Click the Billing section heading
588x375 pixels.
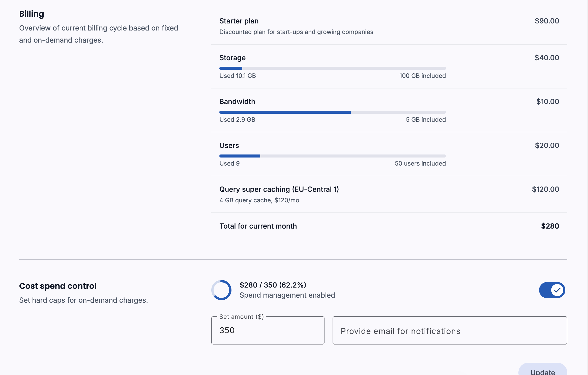tap(32, 14)
